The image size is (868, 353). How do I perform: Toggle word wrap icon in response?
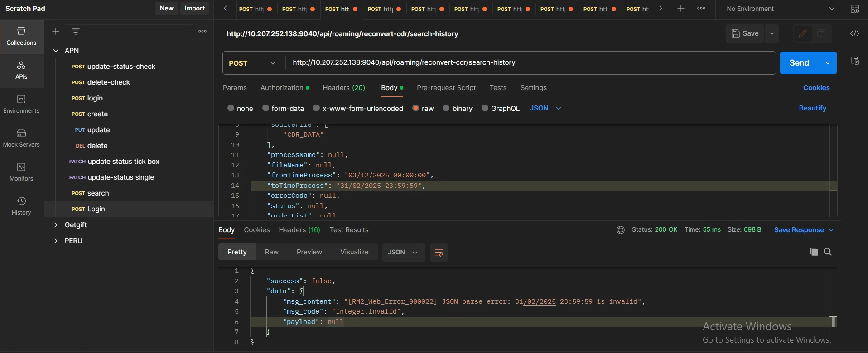click(x=439, y=253)
